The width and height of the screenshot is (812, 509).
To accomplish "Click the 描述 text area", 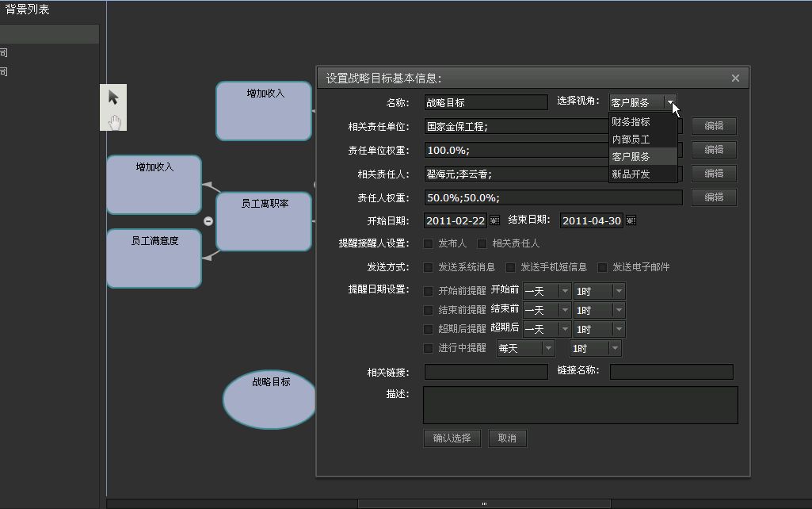I will (581, 405).
